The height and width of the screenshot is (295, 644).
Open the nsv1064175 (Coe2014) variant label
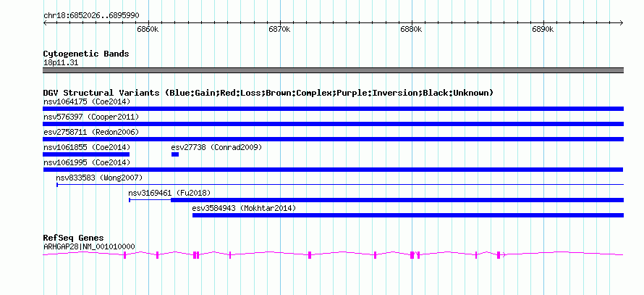(x=87, y=101)
